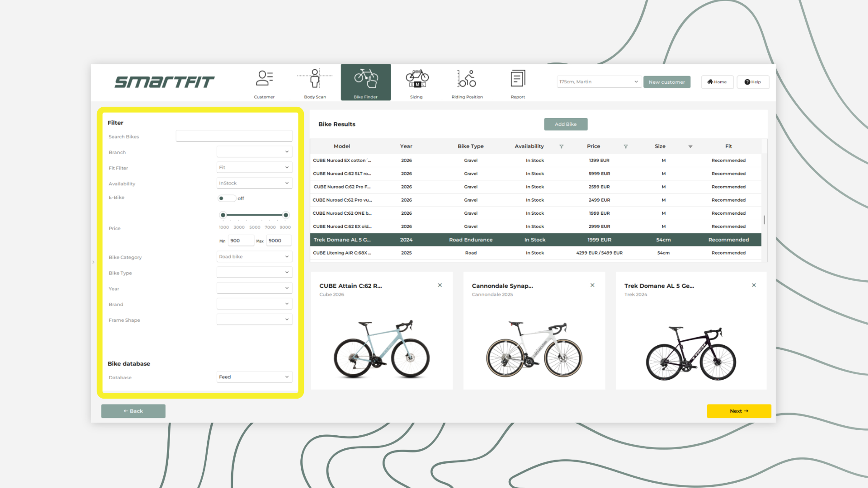Click the yellow Next button
Screen dimensions: 868x488
739,411
